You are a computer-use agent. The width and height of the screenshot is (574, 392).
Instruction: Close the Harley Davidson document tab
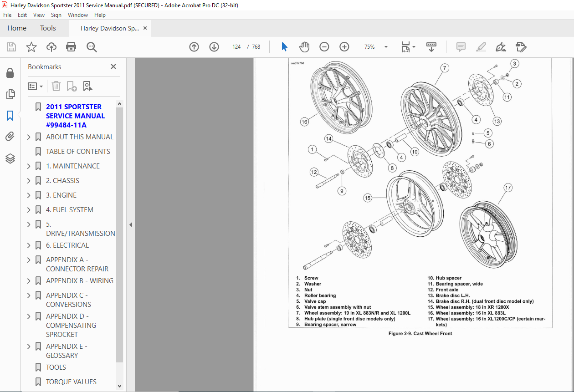coord(145,28)
